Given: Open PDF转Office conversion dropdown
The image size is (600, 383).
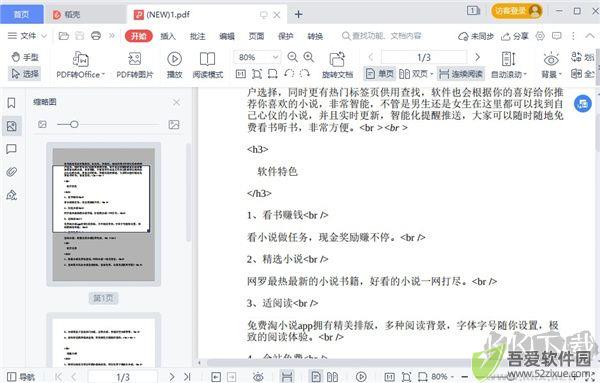Looking at the screenshot, I should coord(81,65).
